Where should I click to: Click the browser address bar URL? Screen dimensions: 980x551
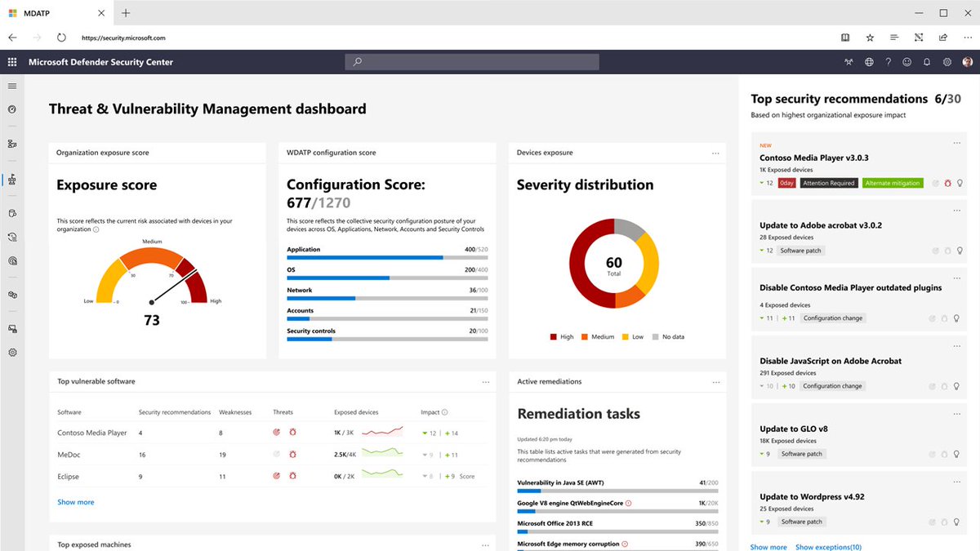tap(123, 38)
